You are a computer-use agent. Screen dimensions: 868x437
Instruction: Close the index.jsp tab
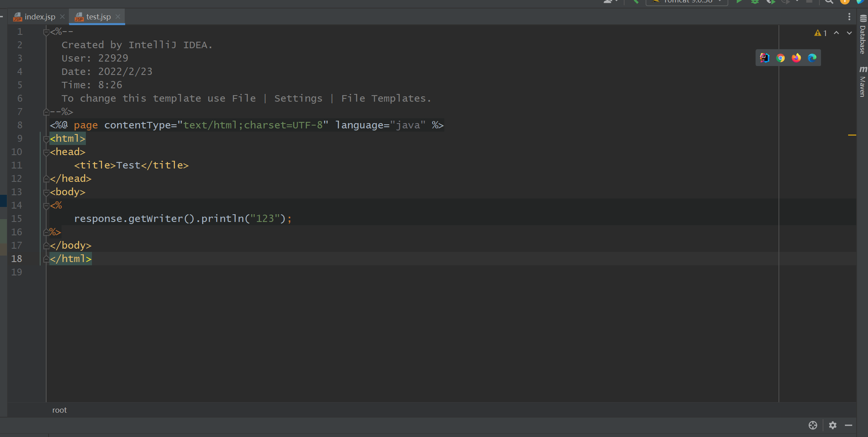[x=62, y=17]
